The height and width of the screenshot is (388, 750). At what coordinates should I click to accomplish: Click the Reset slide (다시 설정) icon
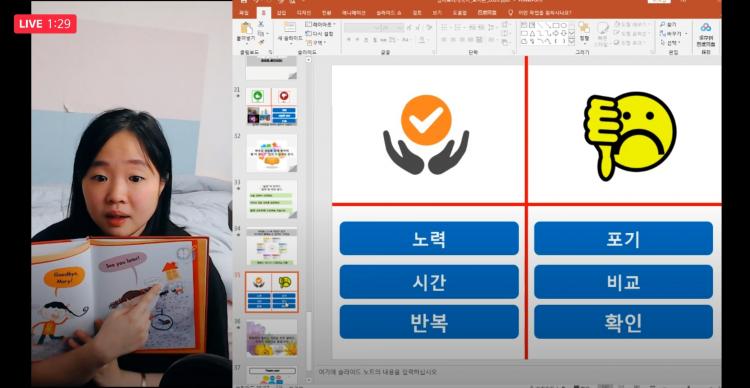[x=309, y=33]
